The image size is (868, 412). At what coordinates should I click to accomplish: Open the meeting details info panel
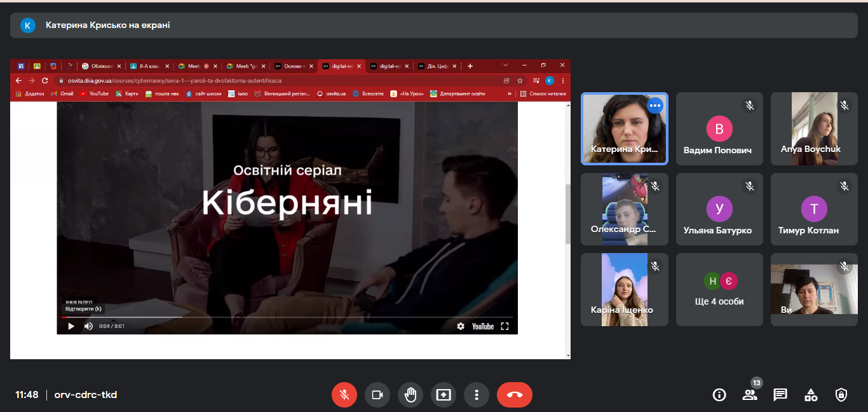point(719,395)
